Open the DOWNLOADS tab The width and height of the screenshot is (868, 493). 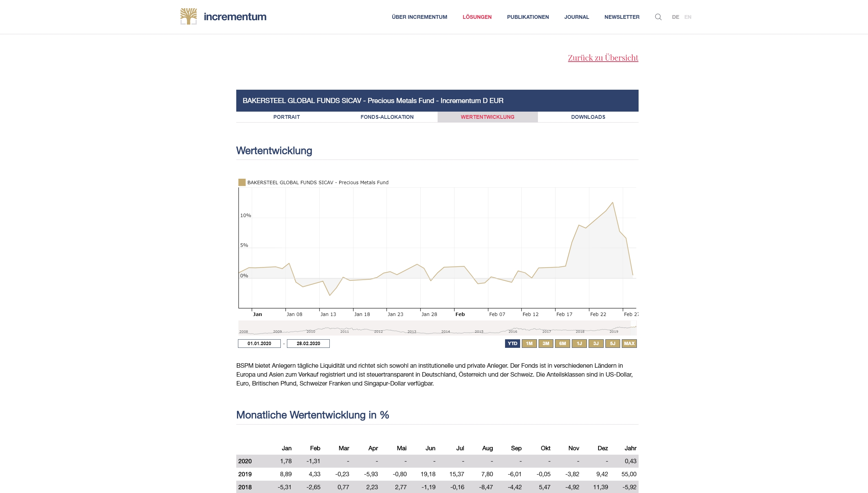pos(588,117)
